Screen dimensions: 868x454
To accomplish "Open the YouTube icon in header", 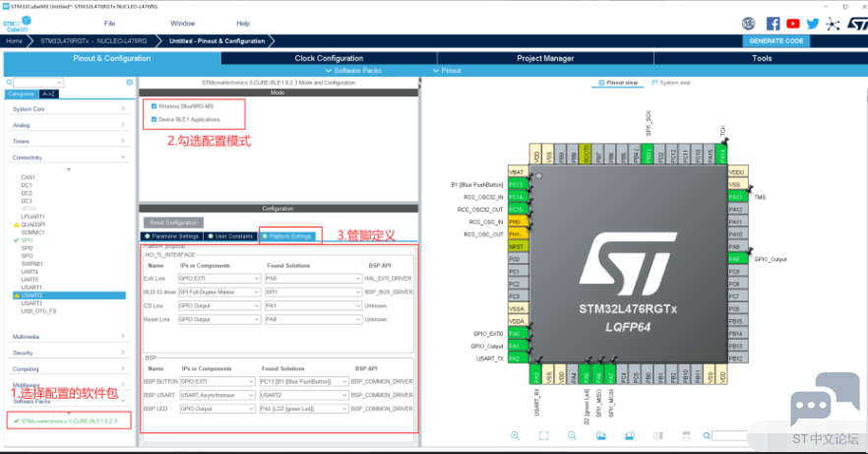I will coord(793,24).
